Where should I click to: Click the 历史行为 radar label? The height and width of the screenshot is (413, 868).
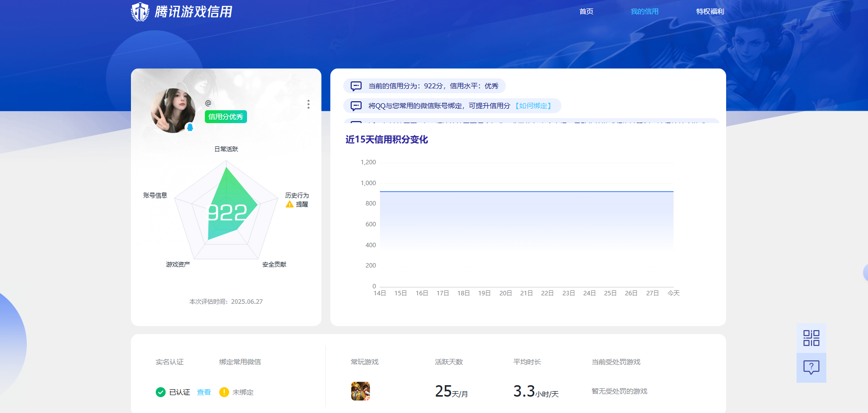[x=297, y=195]
